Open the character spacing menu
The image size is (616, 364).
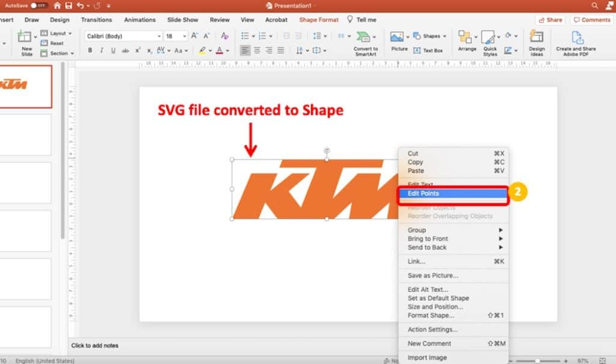click(163, 51)
